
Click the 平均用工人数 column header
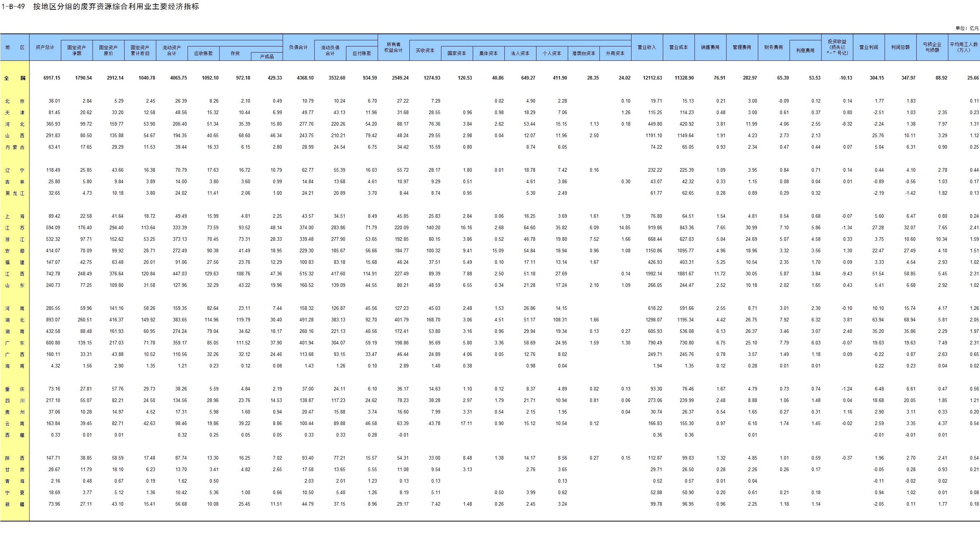pos(963,47)
